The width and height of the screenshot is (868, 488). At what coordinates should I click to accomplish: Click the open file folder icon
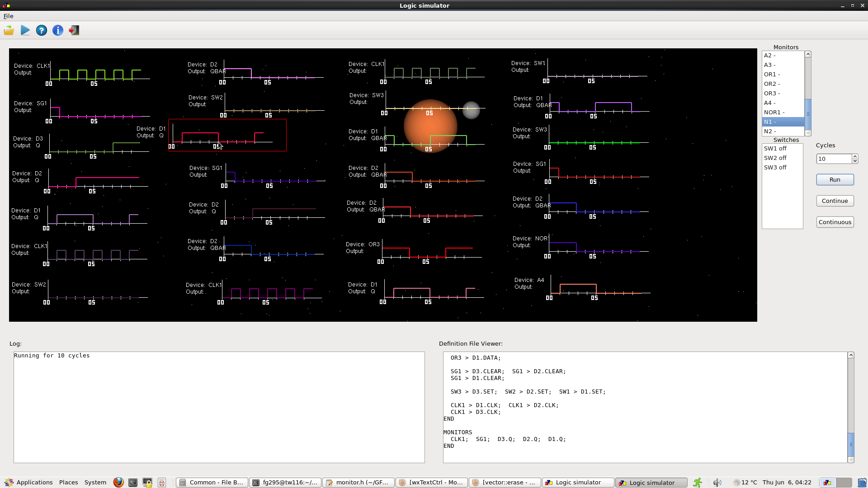[x=9, y=30]
